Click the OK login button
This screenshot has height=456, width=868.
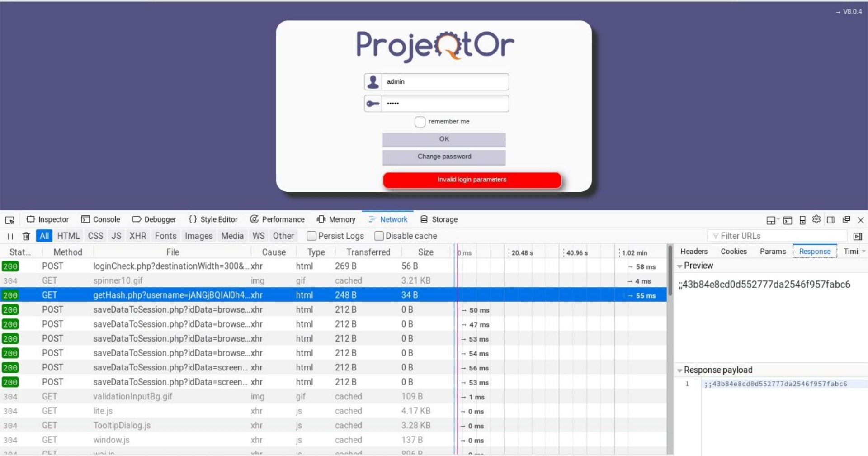pos(444,139)
